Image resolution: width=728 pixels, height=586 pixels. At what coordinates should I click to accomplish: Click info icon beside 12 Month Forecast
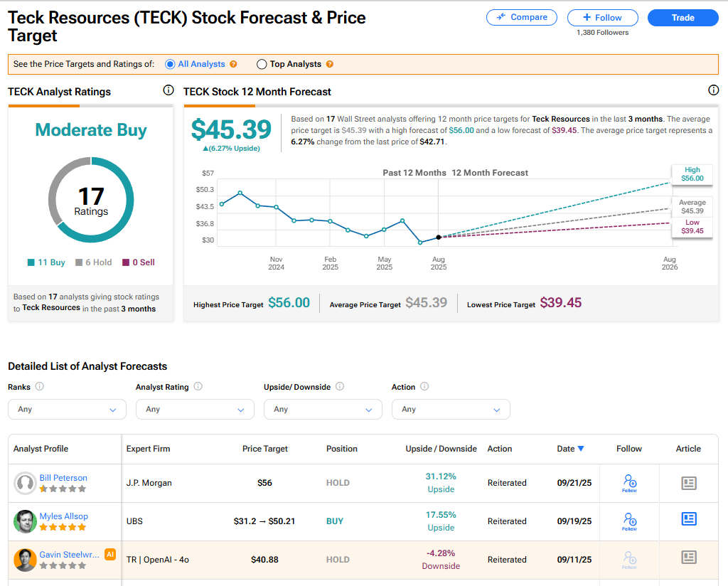(x=713, y=90)
